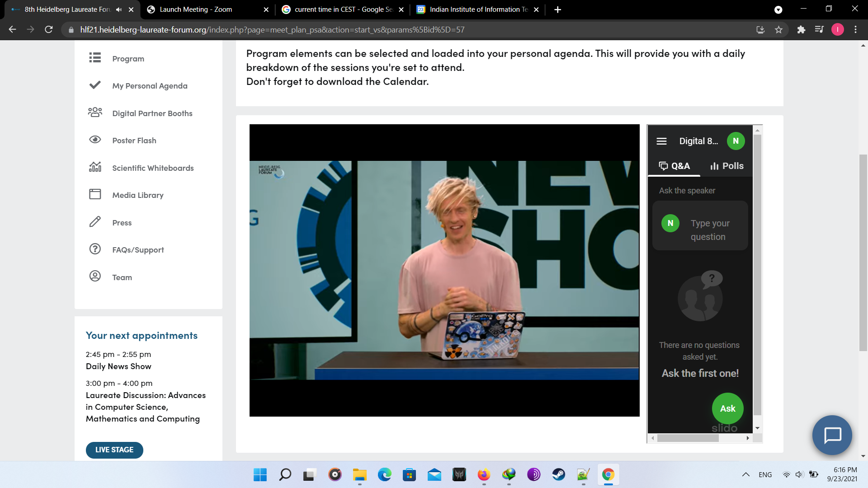Bookmark this page with the star icon
This screenshot has height=488, width=868.
(778, 30)
